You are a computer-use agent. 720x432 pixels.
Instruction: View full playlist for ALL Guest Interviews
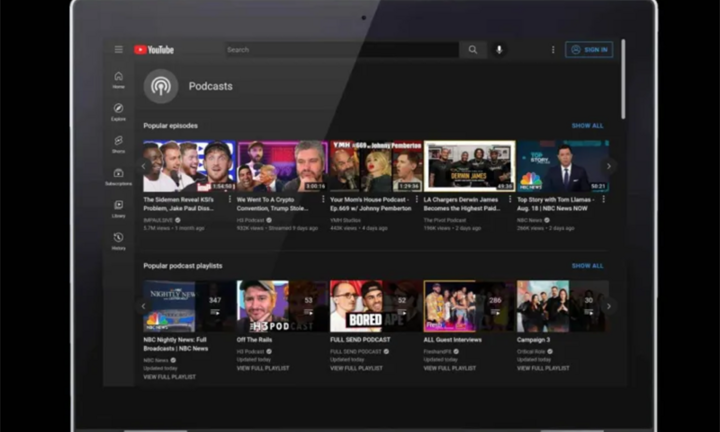coord(450,368)
